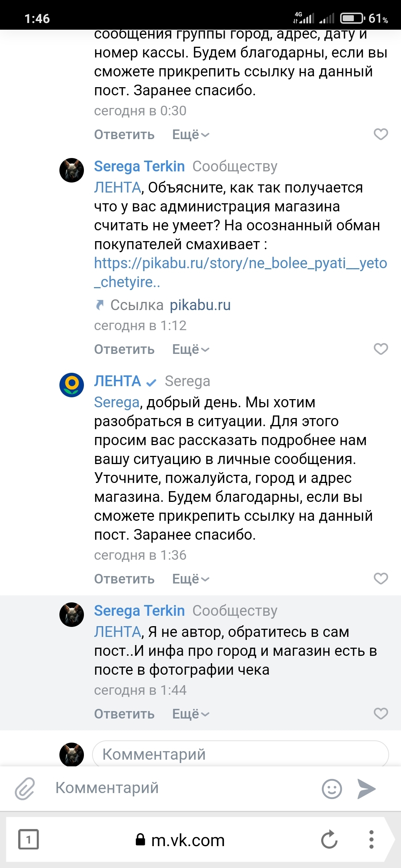Expand Ещё menu under the 1:44 comment

click(x=191, y=714)
